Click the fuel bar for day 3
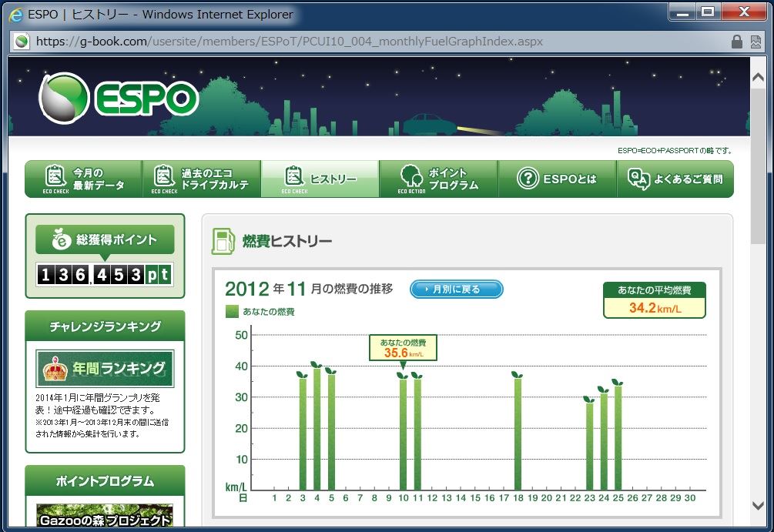 click(x=303, y=433)
